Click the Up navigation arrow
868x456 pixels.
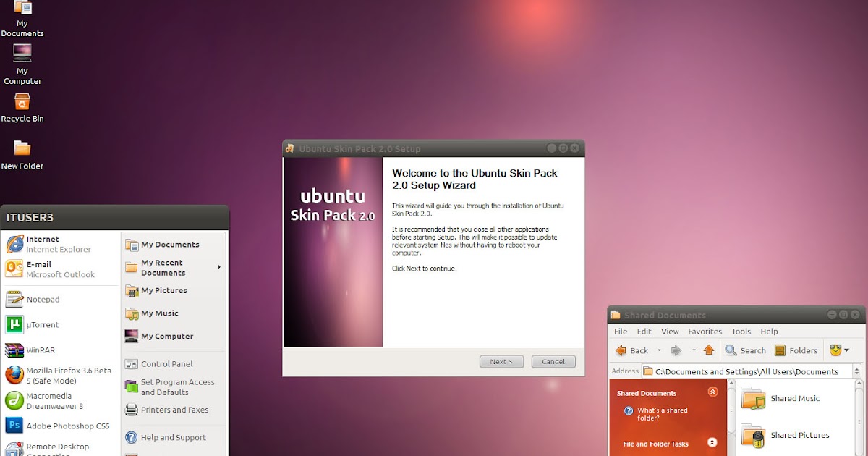click(710, 350)
